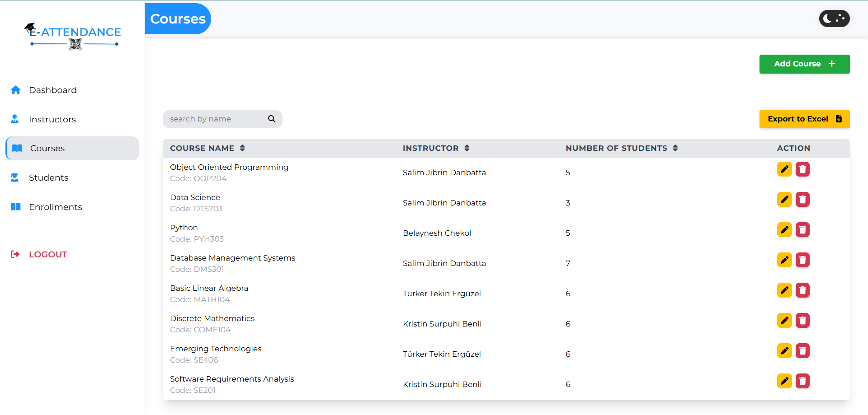Delete Software Requirements Analysis course

[x=802, y=381]
